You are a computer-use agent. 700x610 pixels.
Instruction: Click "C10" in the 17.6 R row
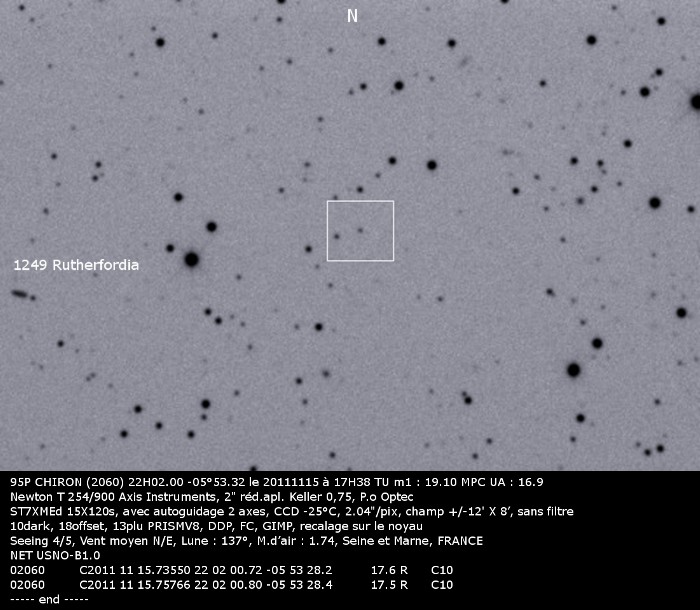pos(442,570)
